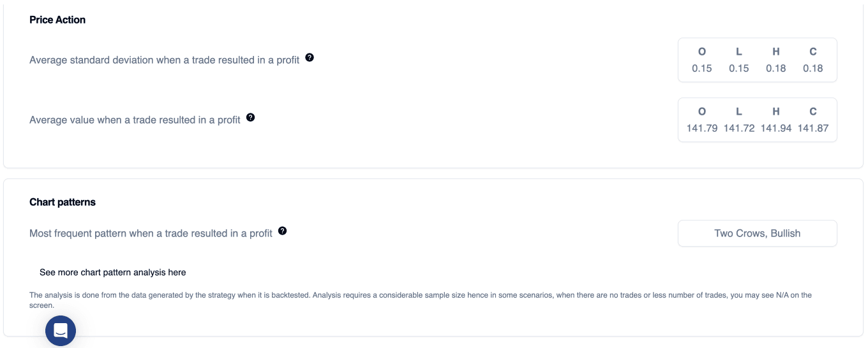Click the 'Two Crows, Bullish' pattern box
Viewport: 868px width, 348px height.
click(x=757, y=233)
